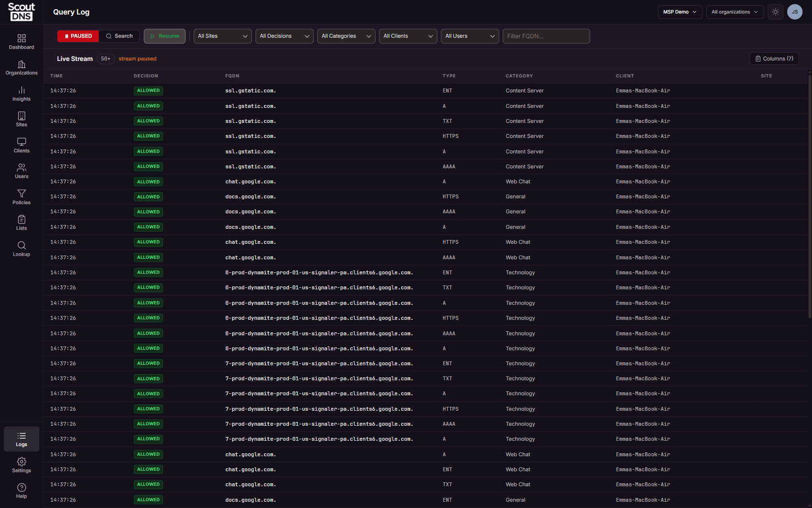
Task: Click the last docs.google.com ENT row
Action: point(425,500)
